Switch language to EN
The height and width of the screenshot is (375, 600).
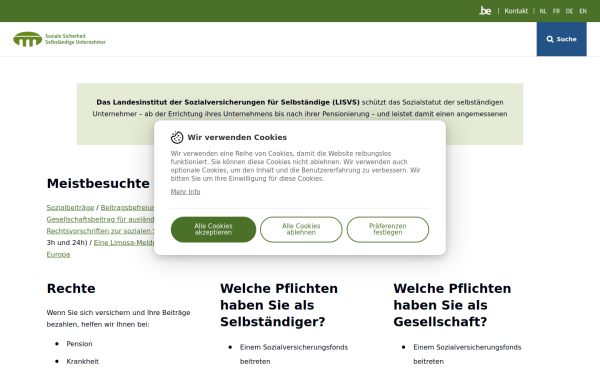583,11
